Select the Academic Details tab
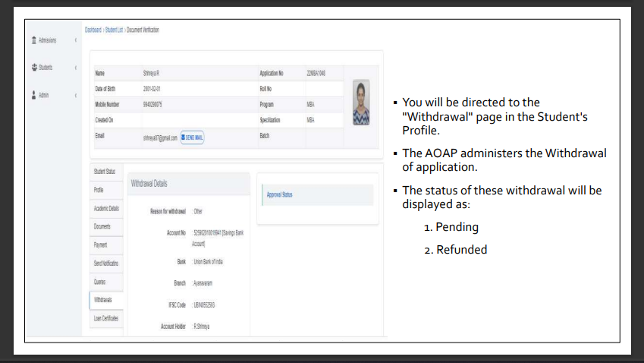This screenshot has height=363, width=644. [x=106, y=208]
